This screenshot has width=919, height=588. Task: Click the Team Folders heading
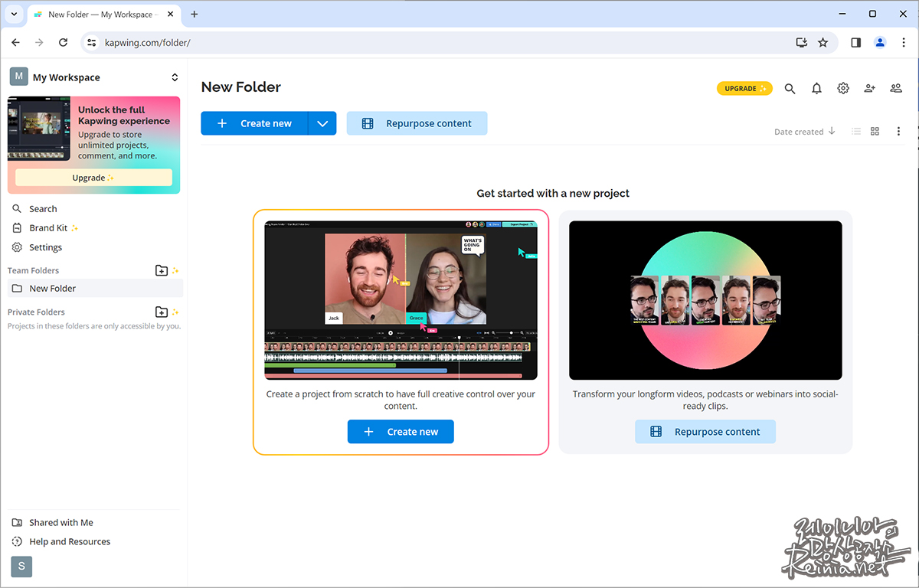tap(33, 270)
